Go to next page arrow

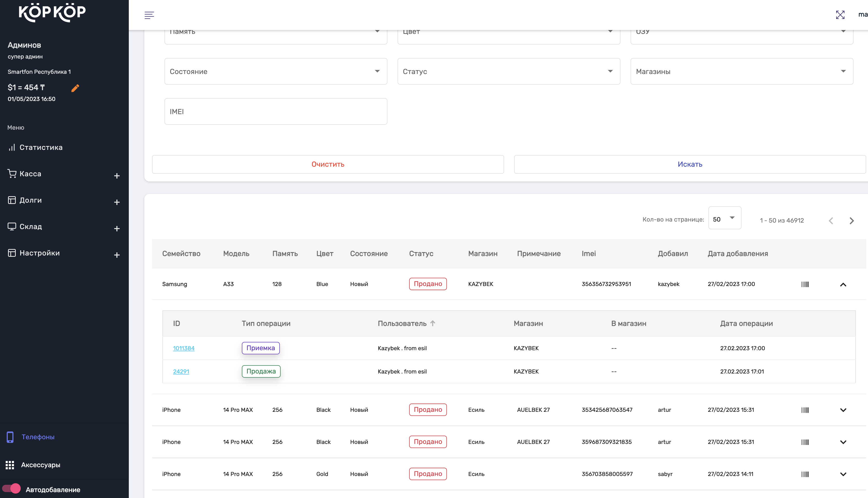click(x=852, y=221)
